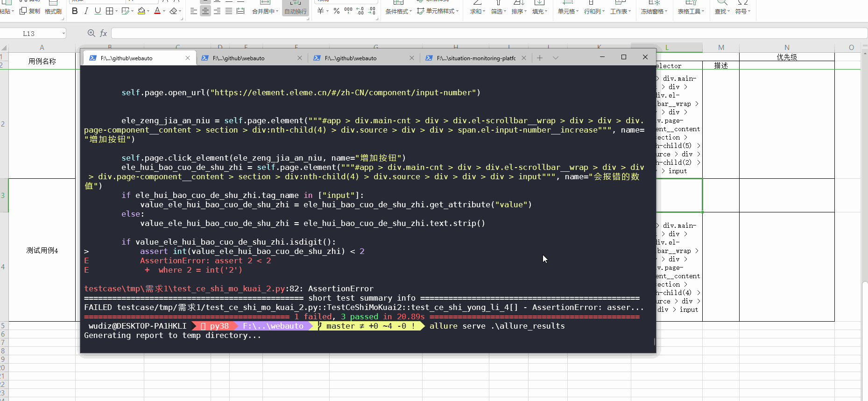The width and height of the screenshot is (868, 401).
Task: Select column A header in spreadsheet
Action: (42, 47)
